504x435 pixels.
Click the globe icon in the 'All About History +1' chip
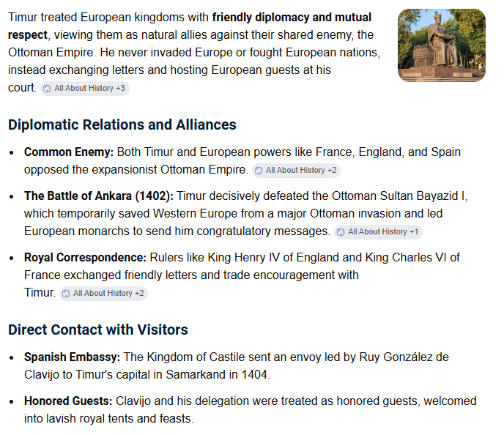tap(341, 232)
